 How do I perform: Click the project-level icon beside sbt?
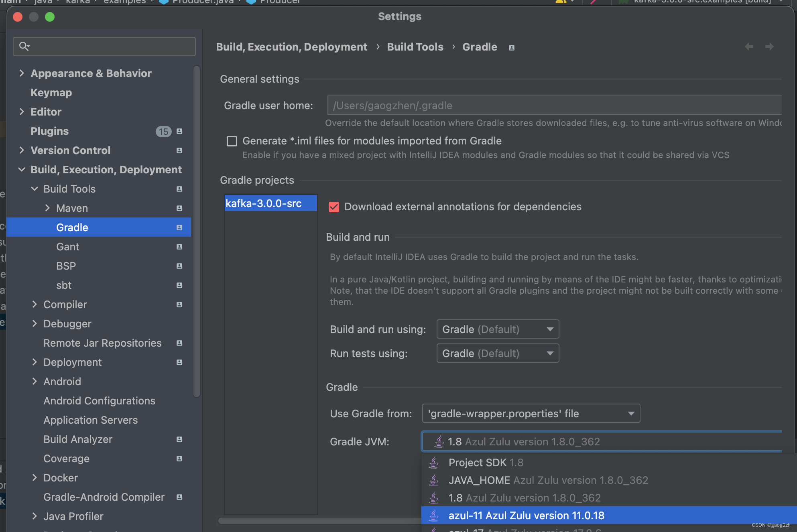click(179, 285)
